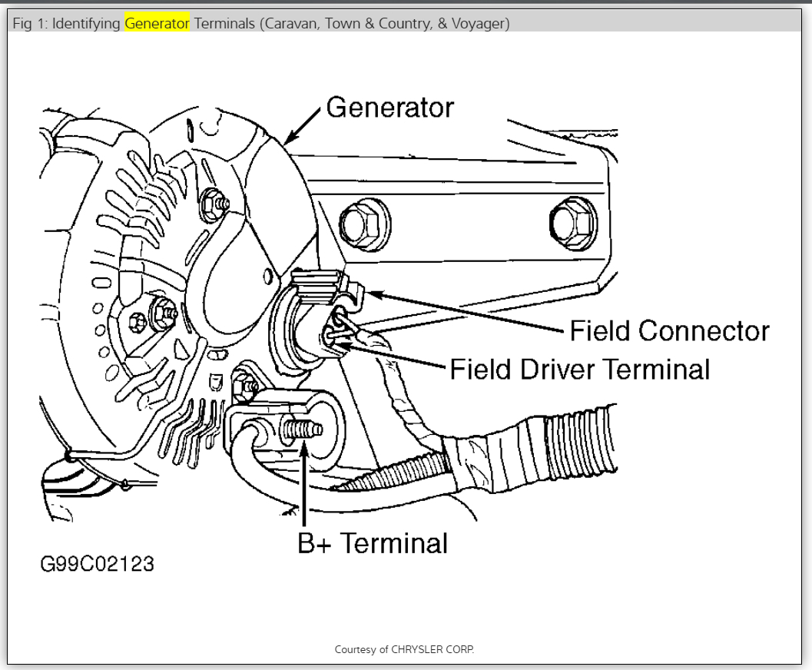Screen dimensions: 812x670
Task: Click the Field Connector label
Action: [x=669, y=331]
